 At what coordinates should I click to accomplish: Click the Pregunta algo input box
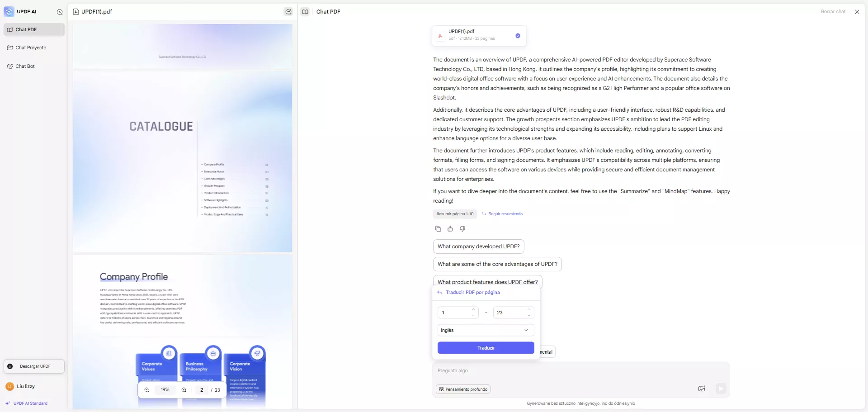coord(580,371)
